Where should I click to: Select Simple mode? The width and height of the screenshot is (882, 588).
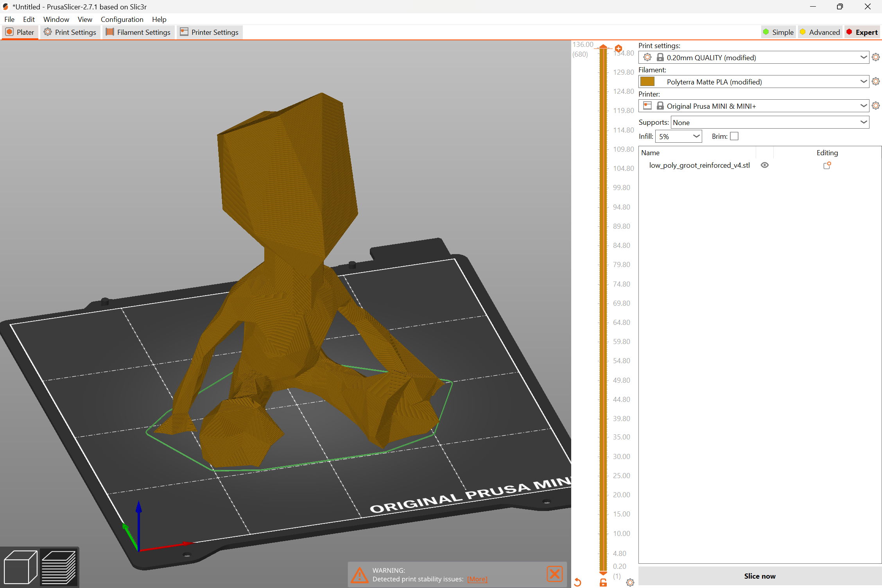(778, 32)
